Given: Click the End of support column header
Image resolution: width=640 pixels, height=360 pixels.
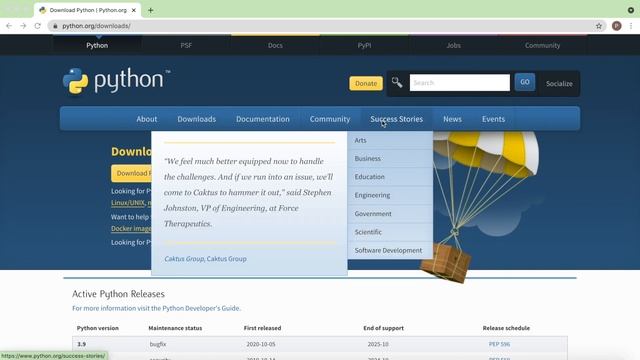Looking at the screenshot, I should (383, 328).
